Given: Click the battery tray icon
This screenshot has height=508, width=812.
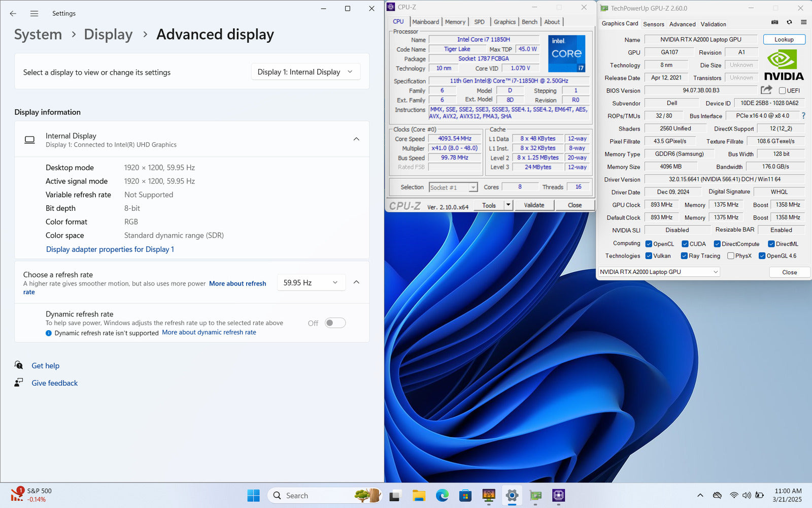Looking at the screenshot, I should 760,495.
